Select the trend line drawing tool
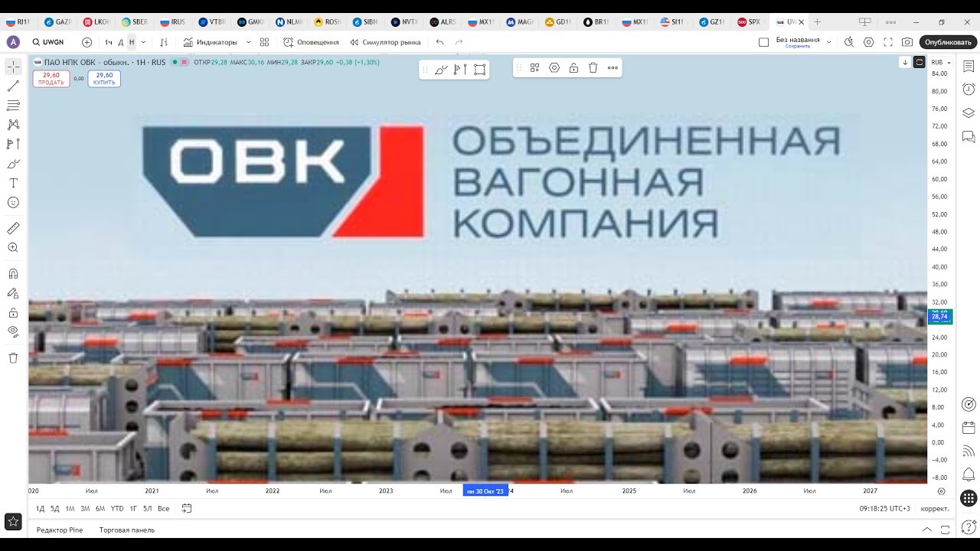 point(13,86)
